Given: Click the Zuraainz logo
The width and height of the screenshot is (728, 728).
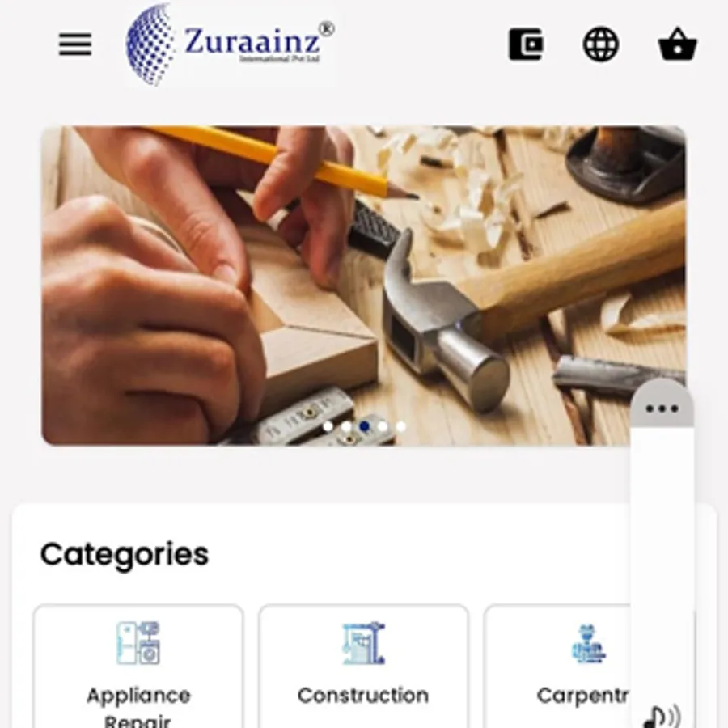Looking at the screenshot, I should (x=231, y=44).
